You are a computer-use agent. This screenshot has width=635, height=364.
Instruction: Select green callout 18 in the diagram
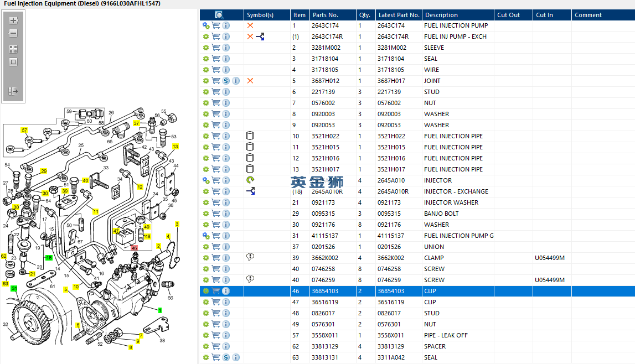pyautogui.click(x=49, y=258)
